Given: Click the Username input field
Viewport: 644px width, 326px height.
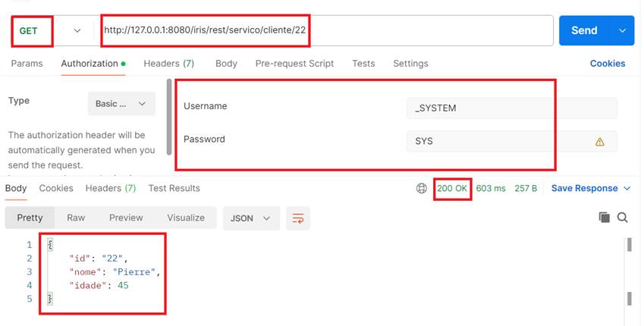Looking at the screenshot, I should click(512, 108).
